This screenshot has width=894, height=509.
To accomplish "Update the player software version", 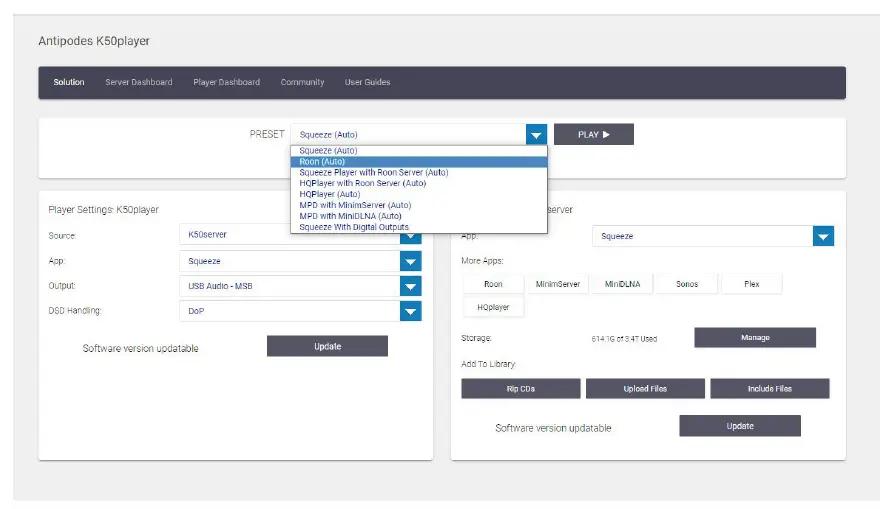I will point(327,346).
